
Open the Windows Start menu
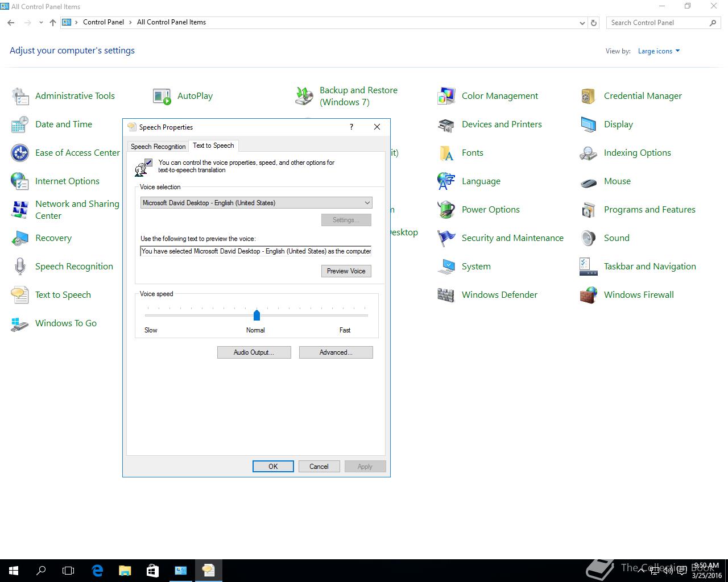[14, 571]
